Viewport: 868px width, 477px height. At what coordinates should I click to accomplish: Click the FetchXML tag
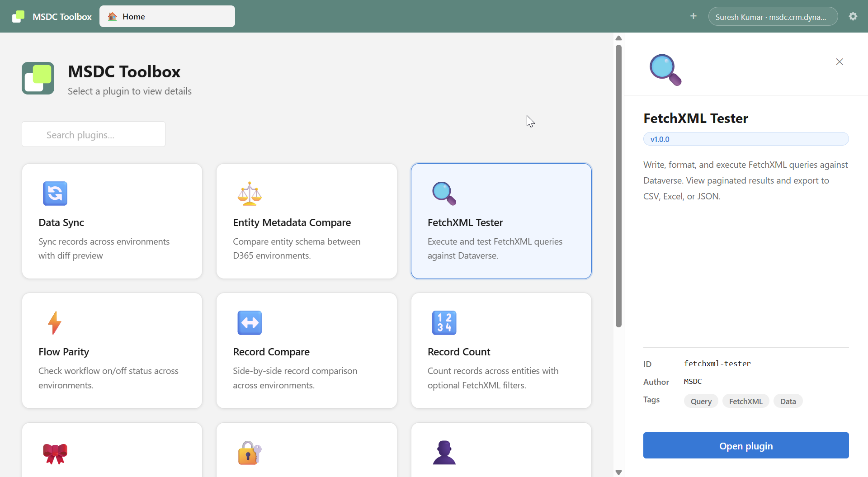745,401
